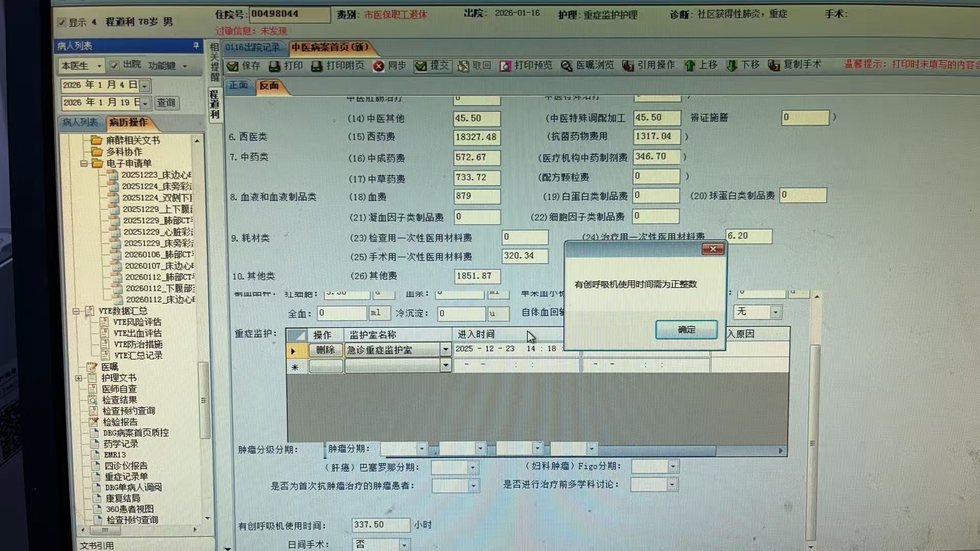Click the 提交 submit icon

click(x=421, y=66)
